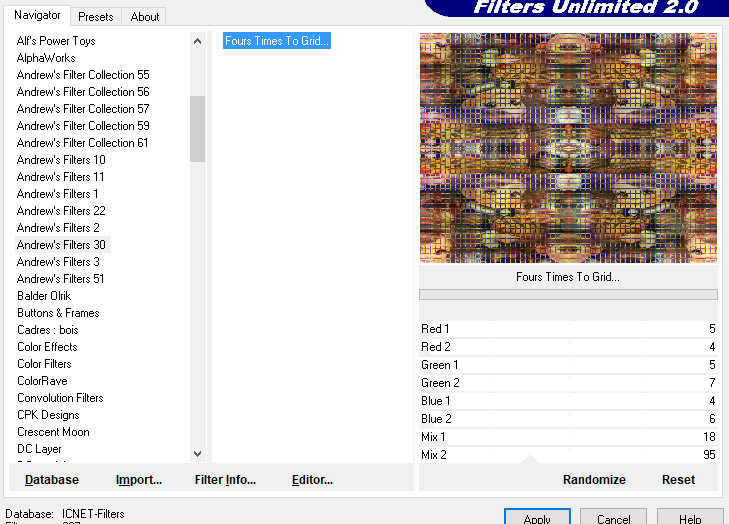Viewport: 729px width, 524px height.
Task: Click the category list scroll-up arrow
Action: pyautogui.click(x=198, y=41)
